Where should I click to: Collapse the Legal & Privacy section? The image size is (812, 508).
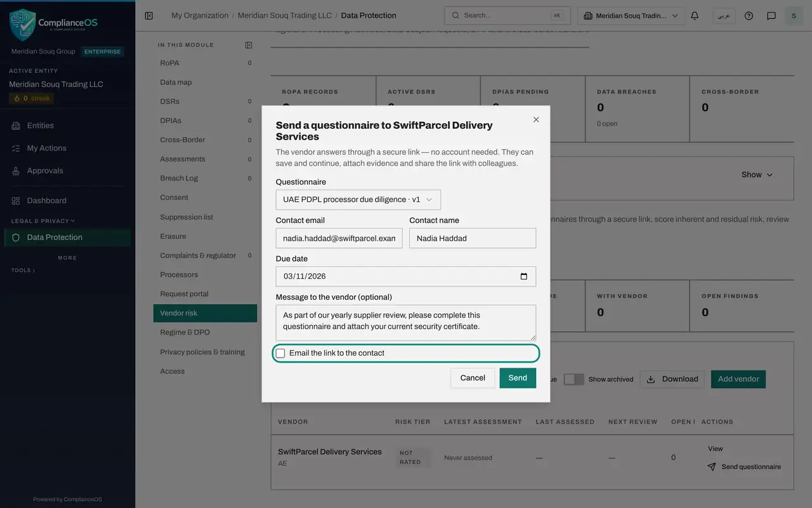coord(43,221)
